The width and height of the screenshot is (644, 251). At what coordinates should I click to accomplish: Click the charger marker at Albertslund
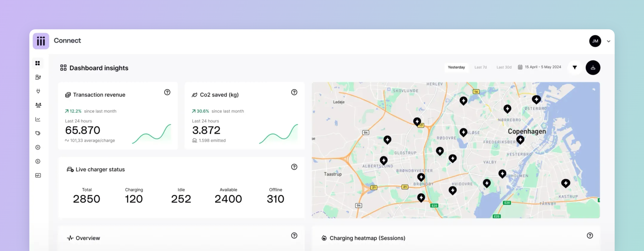pos(383,160)
